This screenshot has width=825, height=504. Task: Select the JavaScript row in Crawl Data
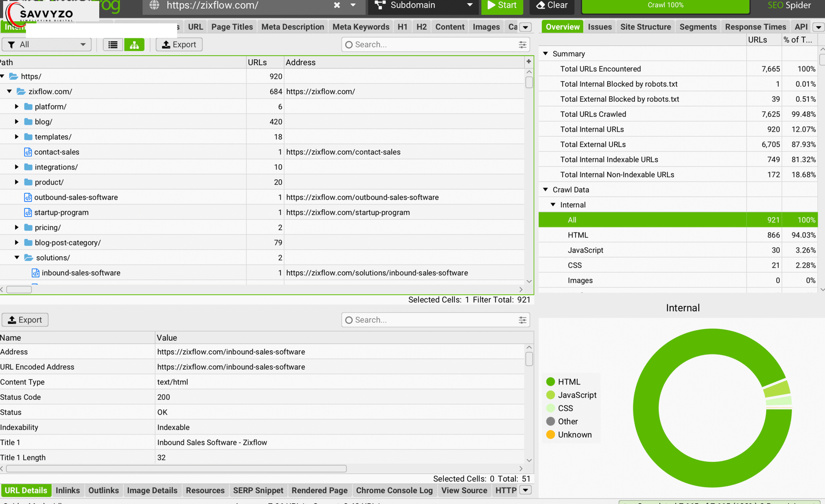pyautogui.click(x=678, y=250)
